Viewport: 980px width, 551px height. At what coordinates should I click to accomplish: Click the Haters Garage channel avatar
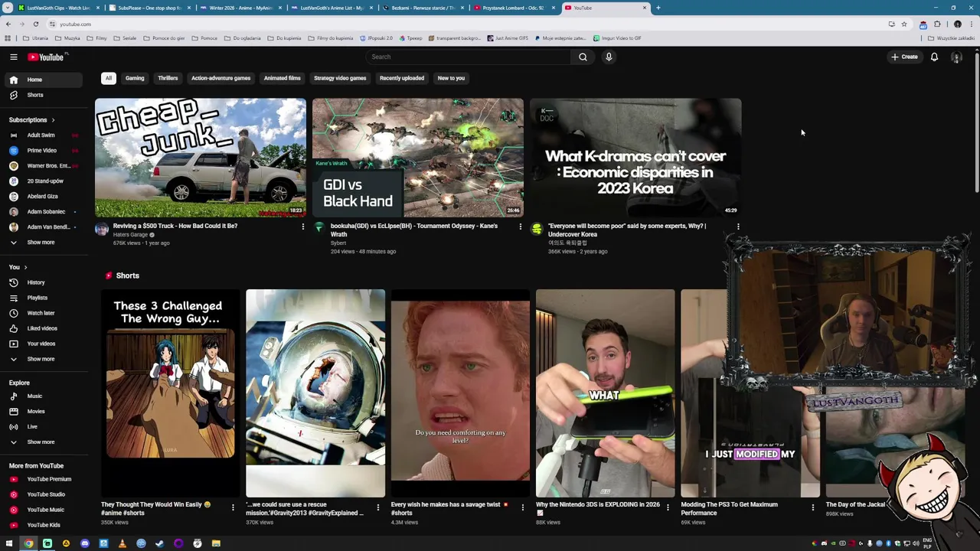(x=102, y=229)
